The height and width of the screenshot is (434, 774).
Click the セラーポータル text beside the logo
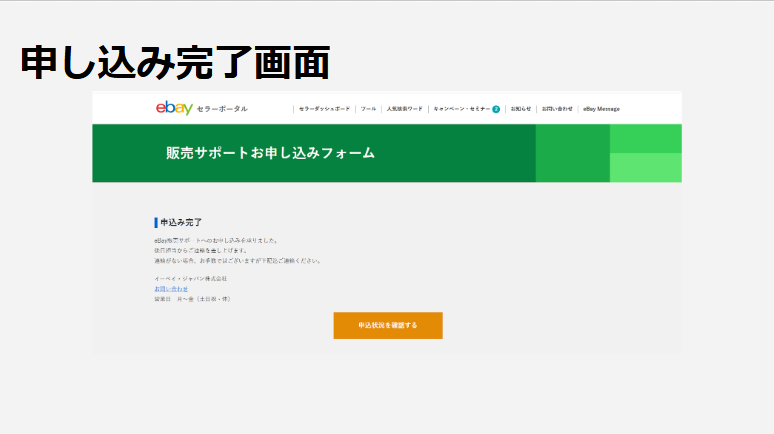click(222, 109)
